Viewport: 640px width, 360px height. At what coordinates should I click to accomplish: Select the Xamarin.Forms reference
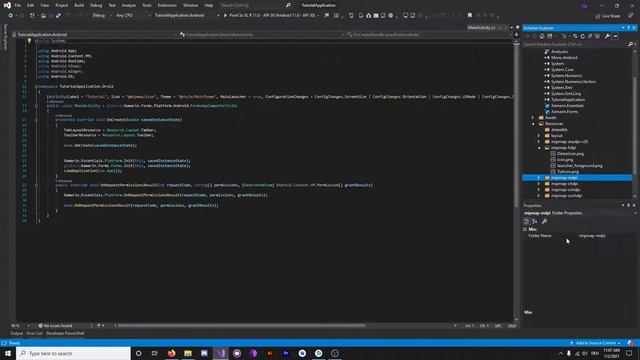564,112
